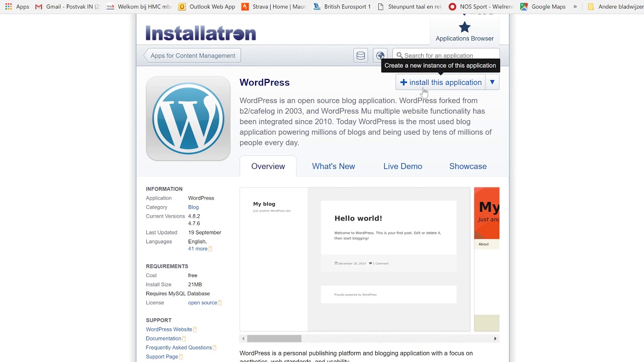Open Chrome Apps grid icon
This screenshot has width=644, height=362.
click(9, 7)
